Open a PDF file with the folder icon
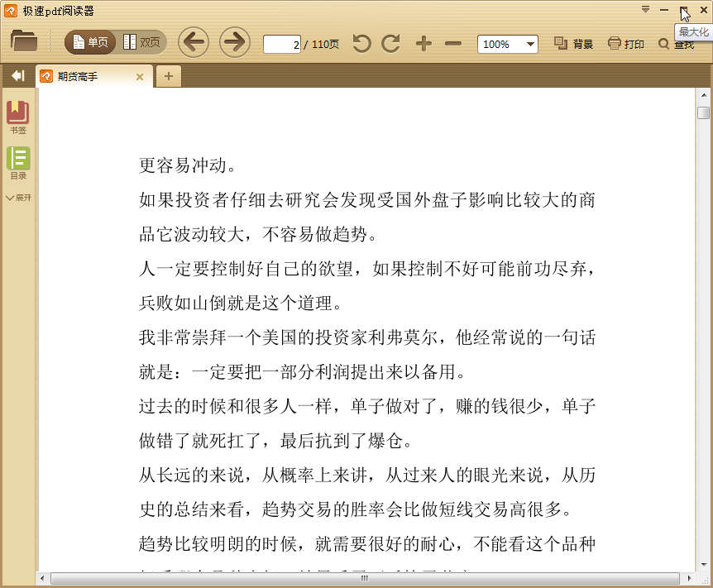 click(23, 43)
